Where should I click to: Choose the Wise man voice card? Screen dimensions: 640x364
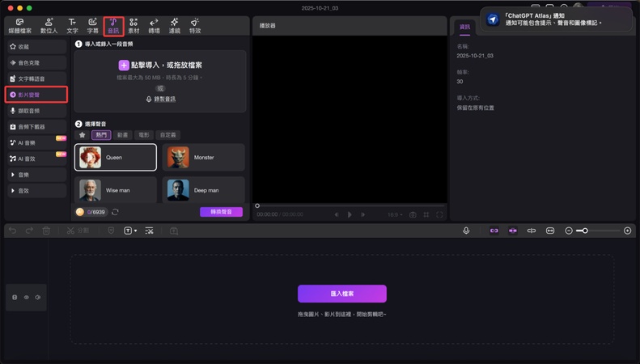116,190
